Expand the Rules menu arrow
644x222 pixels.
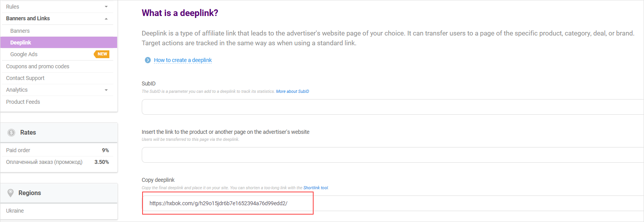coord(106,7)
